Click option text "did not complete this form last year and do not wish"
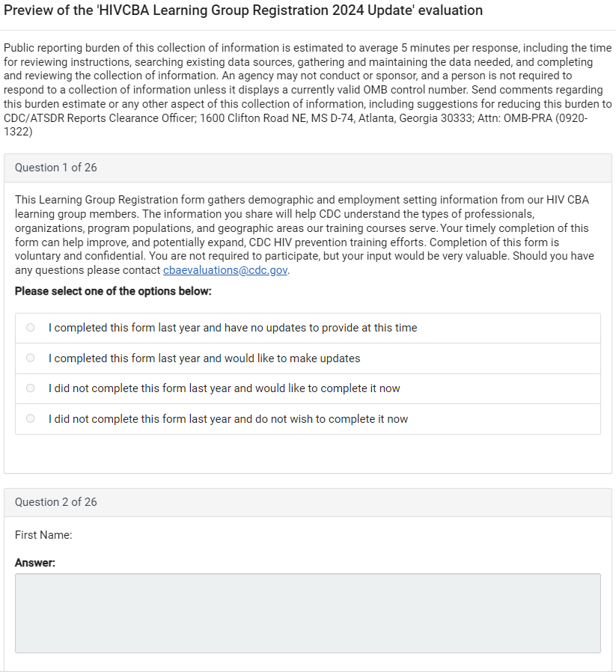The width and height of the screenshot is (616, 672). click(228, 419)
